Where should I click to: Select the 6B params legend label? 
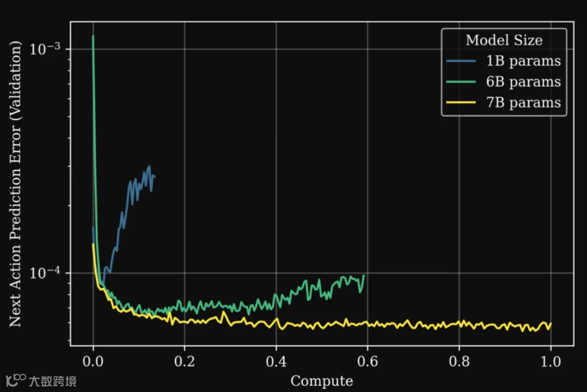pyautogui.click(x=523, y=82)
